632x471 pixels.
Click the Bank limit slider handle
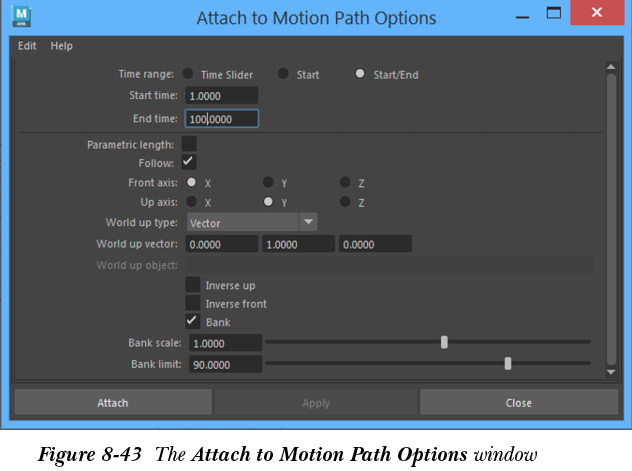[x=508, y=364]
